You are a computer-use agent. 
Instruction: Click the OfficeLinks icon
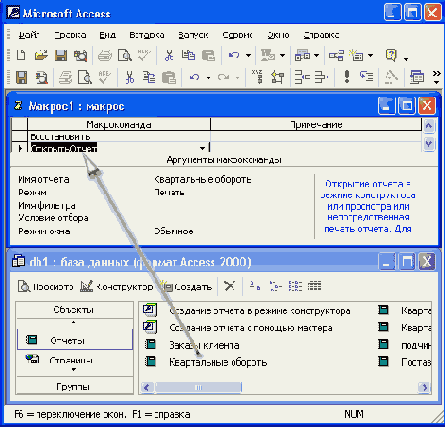coord(268,55)
